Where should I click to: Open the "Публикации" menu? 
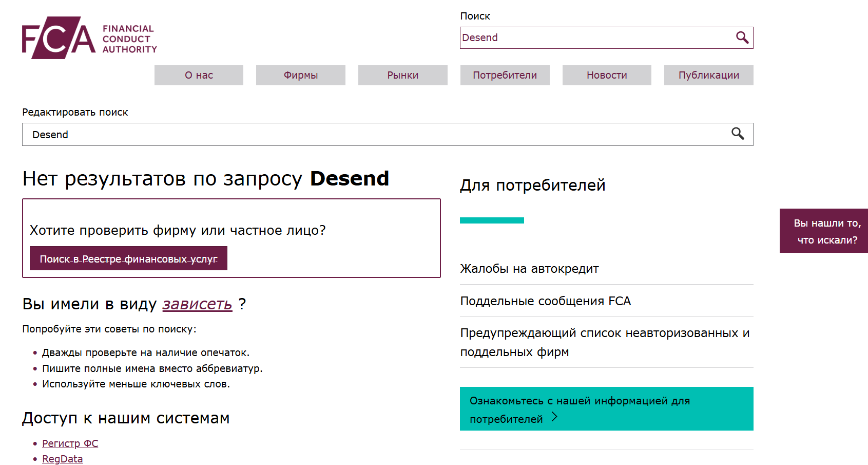[x=708, y=75]
